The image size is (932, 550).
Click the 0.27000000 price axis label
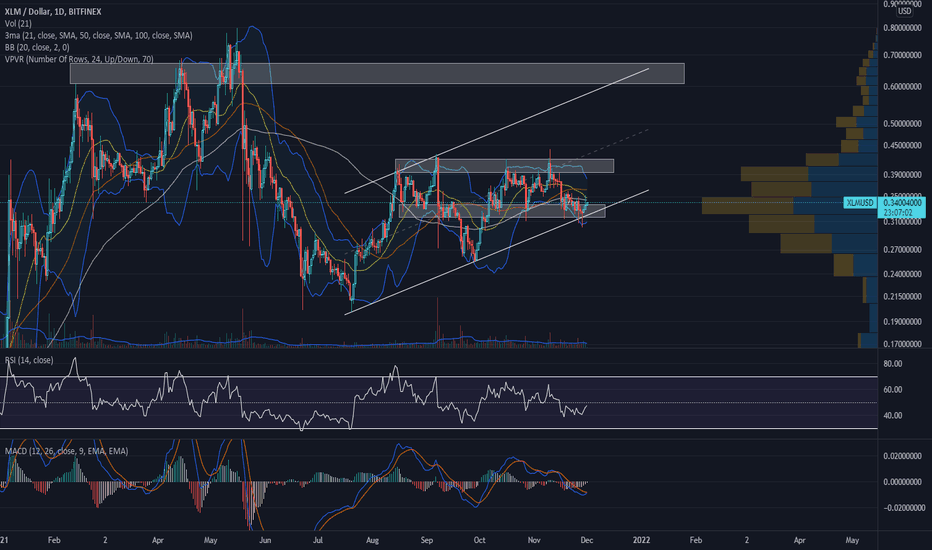click(902, 250)
